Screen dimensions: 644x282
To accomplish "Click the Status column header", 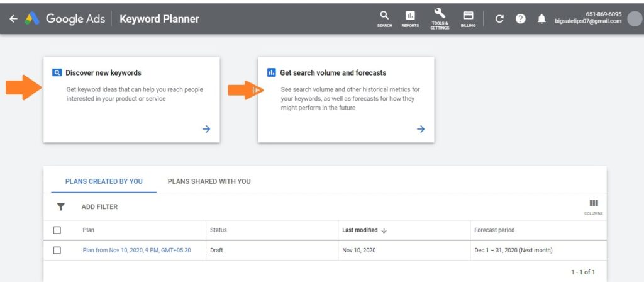I will click(x=218, y=230).
